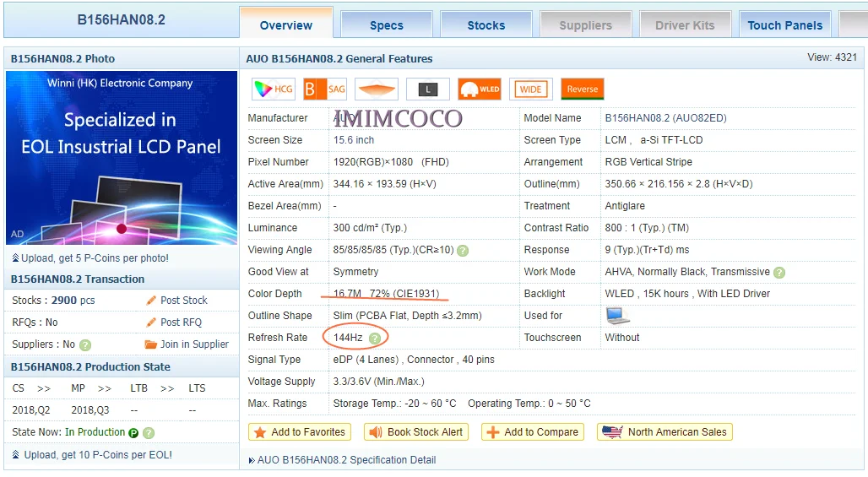This screenshot has height=477, width=868.
Task: Click the HCG high color gamut icon
Action: pos(274,89)
